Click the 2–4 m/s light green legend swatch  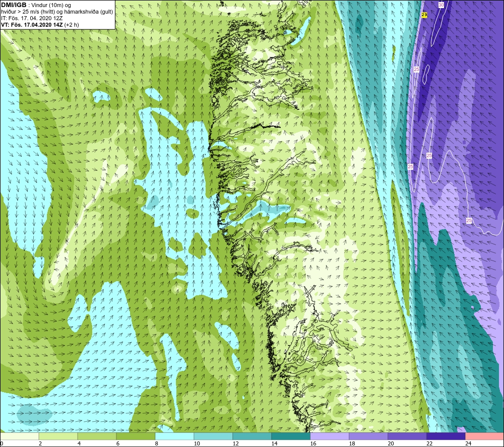point(58,436)
